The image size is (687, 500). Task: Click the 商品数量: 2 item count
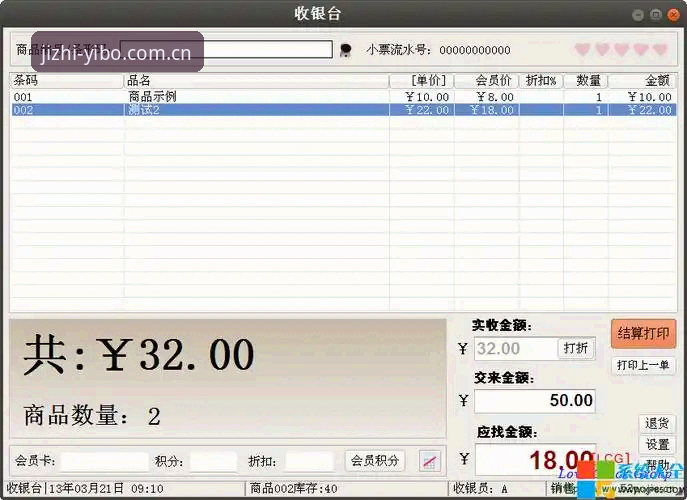(92, 415)
